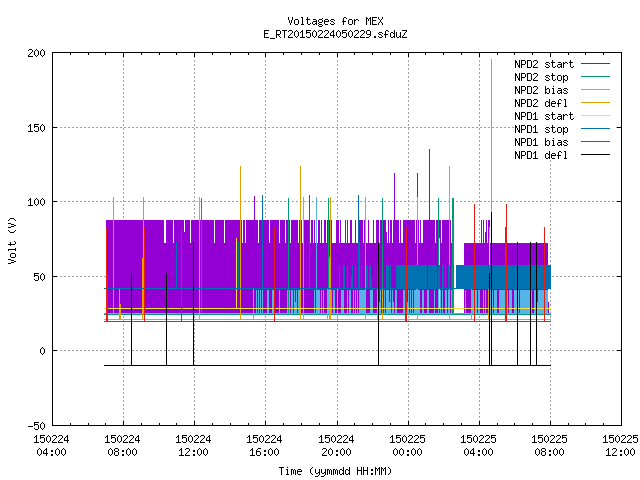Click the 'NPD1 defl' legend label
The width and height of the screenshot is (640, 480).
click(541, 155)
